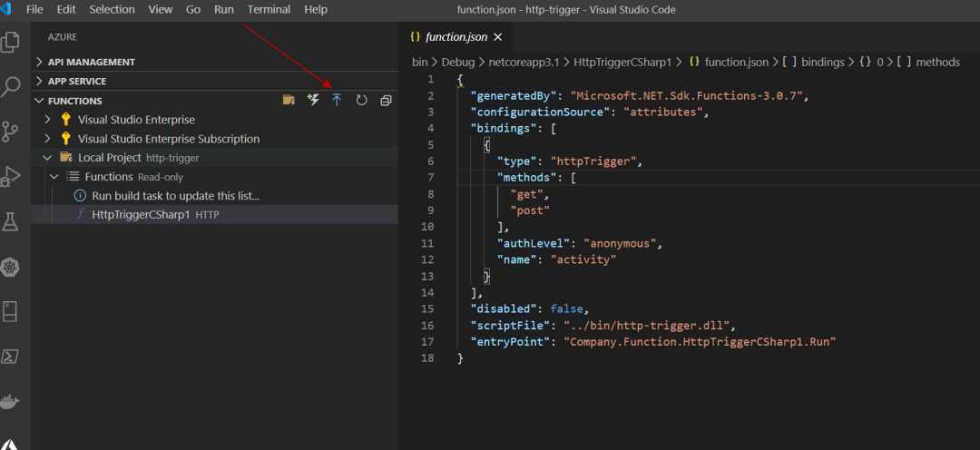The width and height of the screenshot is (980, 450).
Task: Open the View menu
Action: pyautogui.click(x=160, y=9)
